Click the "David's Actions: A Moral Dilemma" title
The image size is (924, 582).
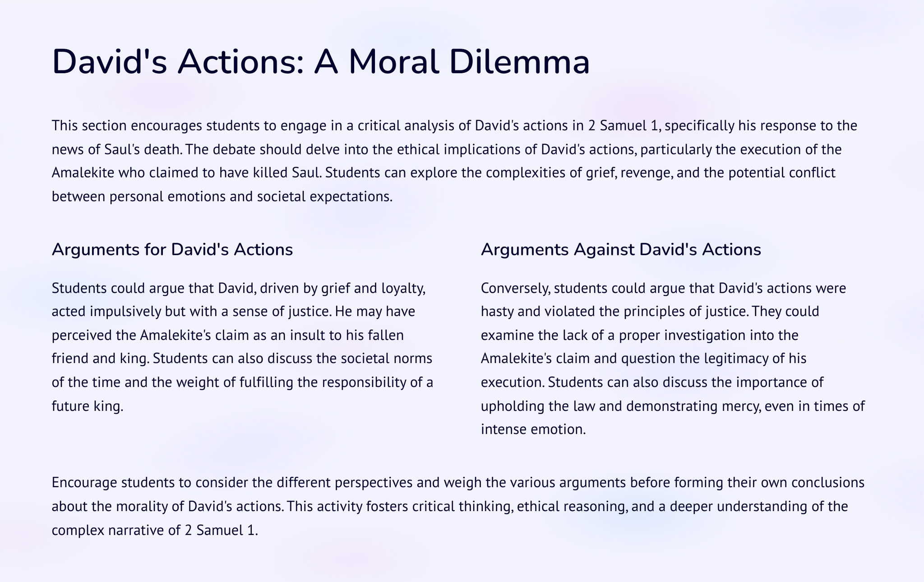(x=321, y=62)
